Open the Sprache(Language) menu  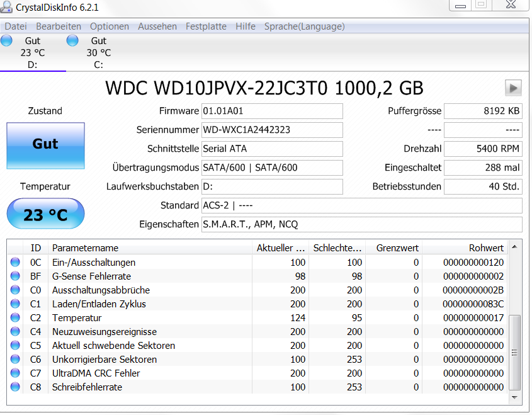[x=304, y=26]
